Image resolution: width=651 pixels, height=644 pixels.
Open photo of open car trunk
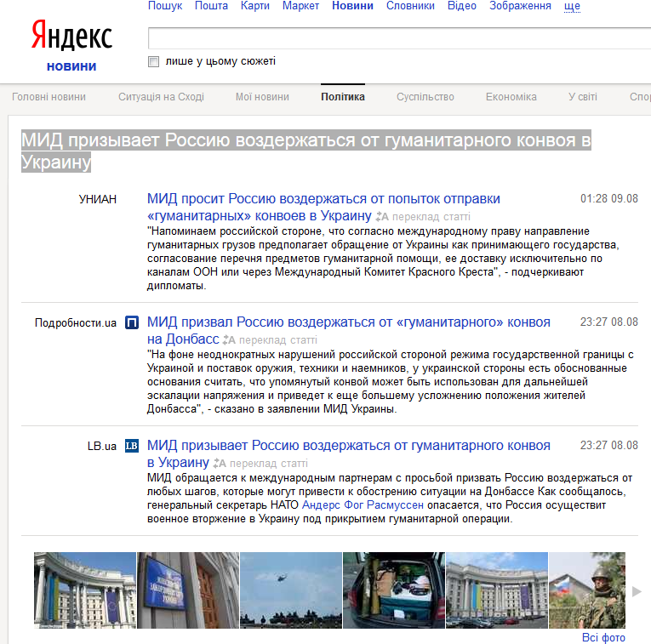tap(394, 590)
